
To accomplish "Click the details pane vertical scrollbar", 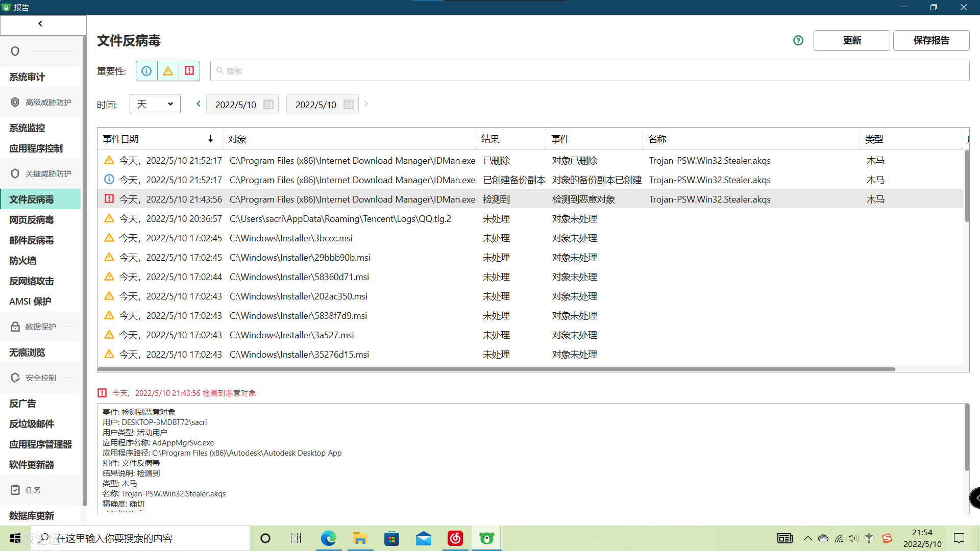I will 967,437.
